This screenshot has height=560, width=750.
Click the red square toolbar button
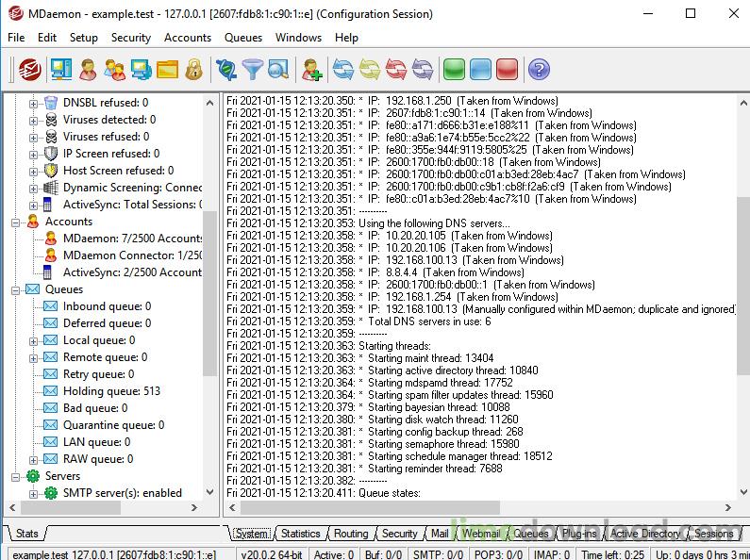click(x=507, y=69)
